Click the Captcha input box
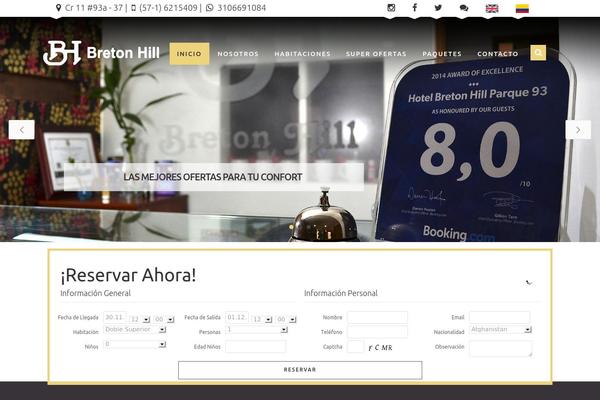Image resolution: width=600 pixels, height=400 pixels. pos(355,347)
